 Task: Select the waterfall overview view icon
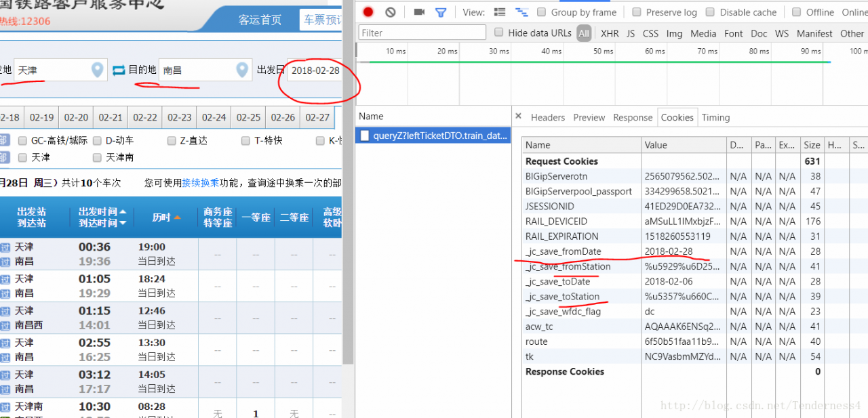pyautogui.click(x=521, y=12)
